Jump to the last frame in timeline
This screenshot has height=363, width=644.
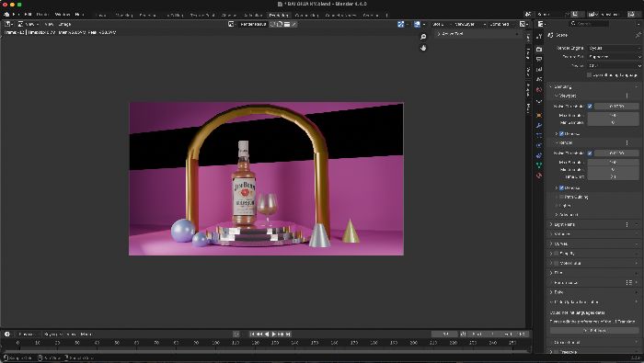tap(288, 335)
